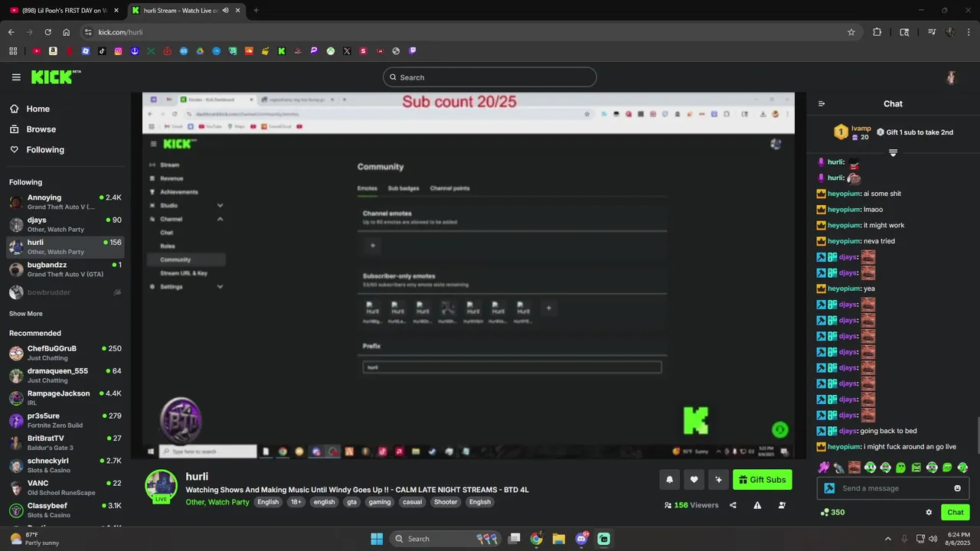Click the Other, Watch Party category link

217,502
